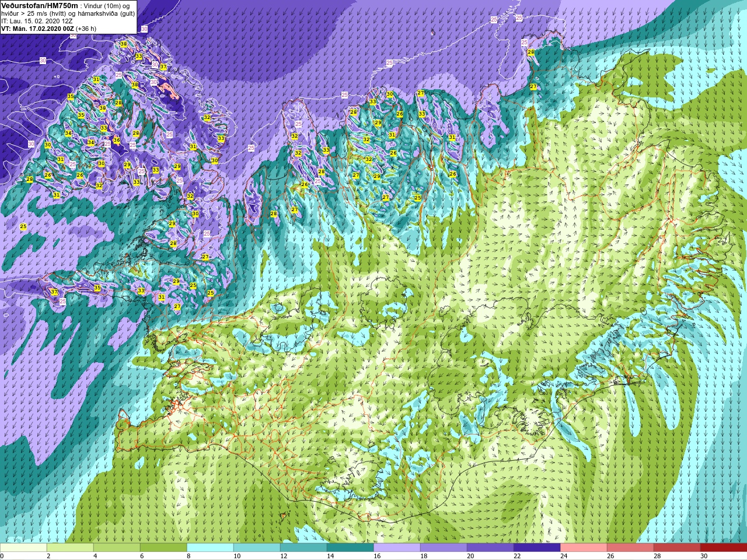Click the 8–10 m/s light cyan legend swatch
Screen dimensions: 747x560
pyautogui.click(x=210, y=548)
